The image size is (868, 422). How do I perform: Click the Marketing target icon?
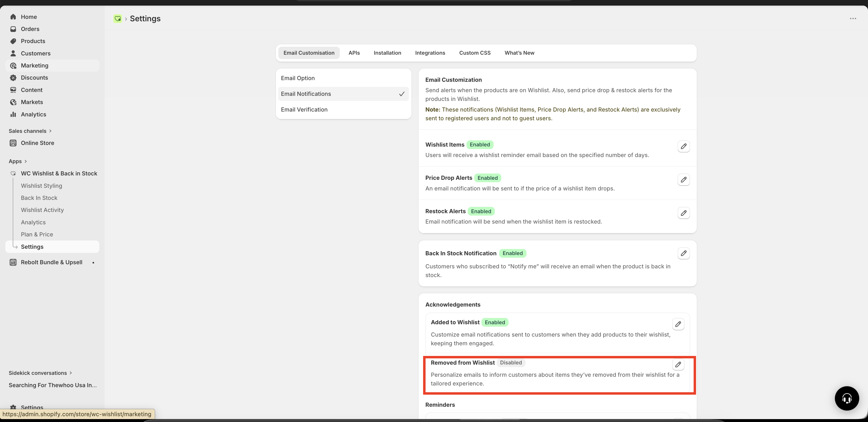[13, 66]
